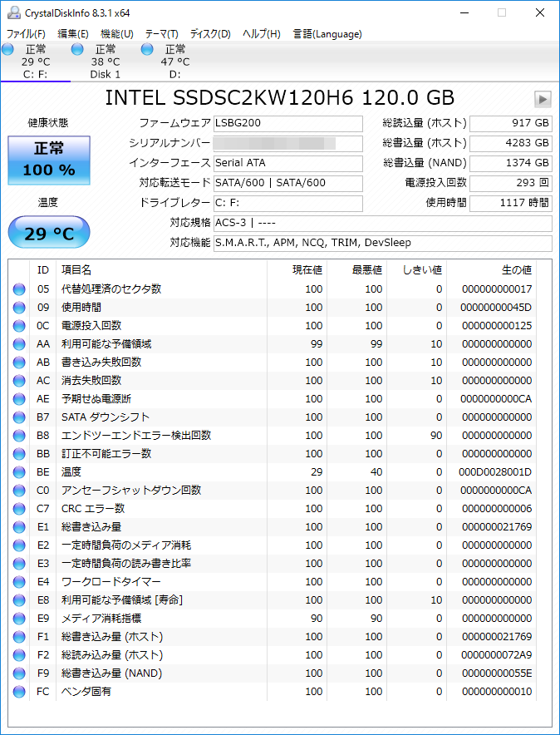Image resolution: width=560 pixels, height=735 pixels.
Task: Select the Disk 1 status orb
Action: coord(77,50)
